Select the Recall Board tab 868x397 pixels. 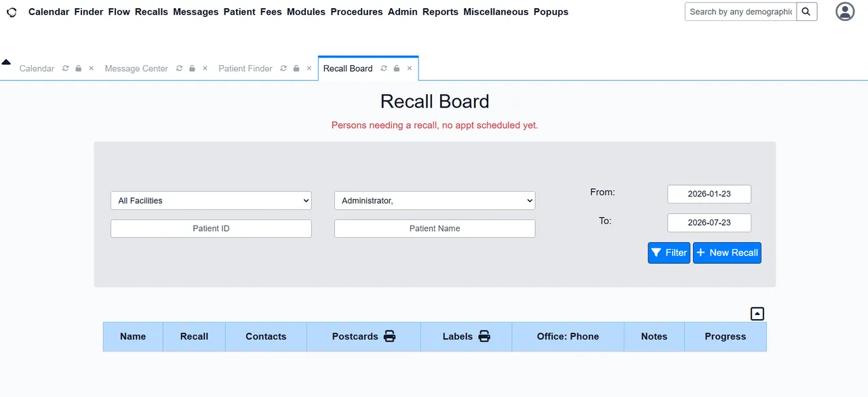pos(348,68)
